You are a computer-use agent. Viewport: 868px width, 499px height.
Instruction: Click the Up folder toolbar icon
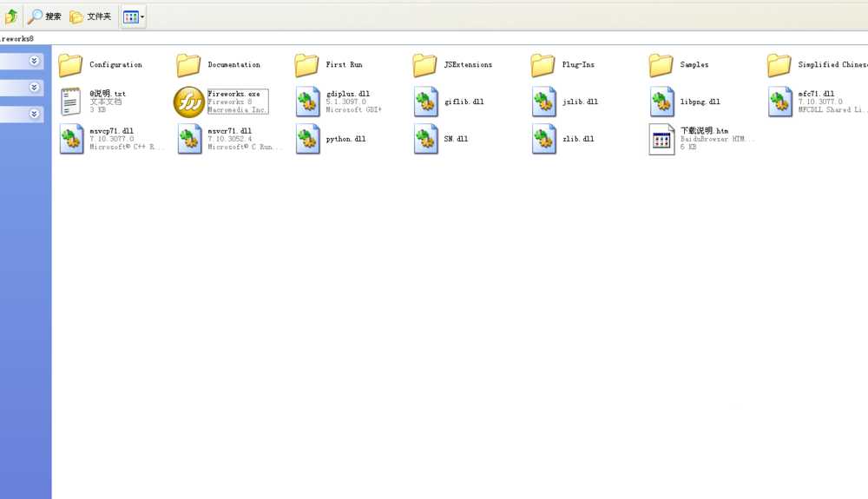(11, 16)
